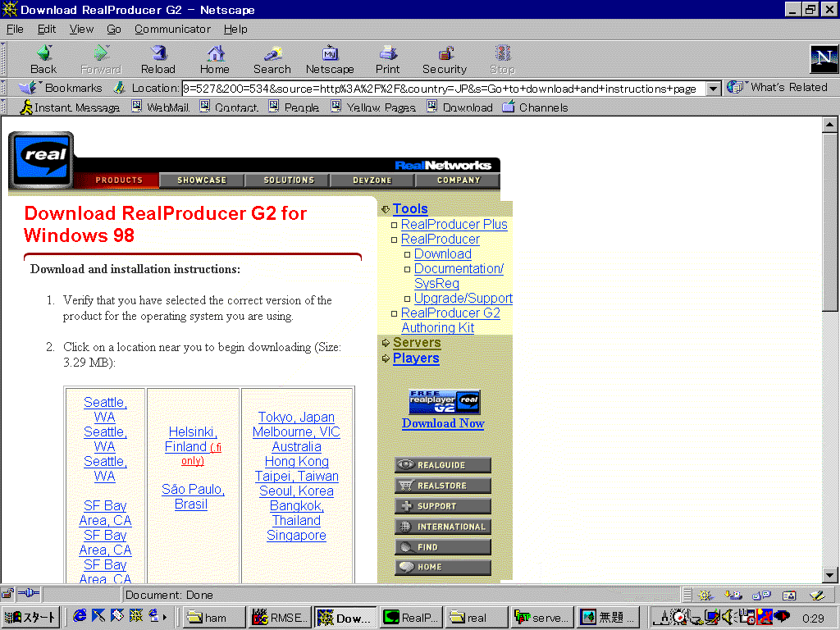The width and height of the screenshot is (840, 630).
Task: Reload the current page
Action: 158,59
